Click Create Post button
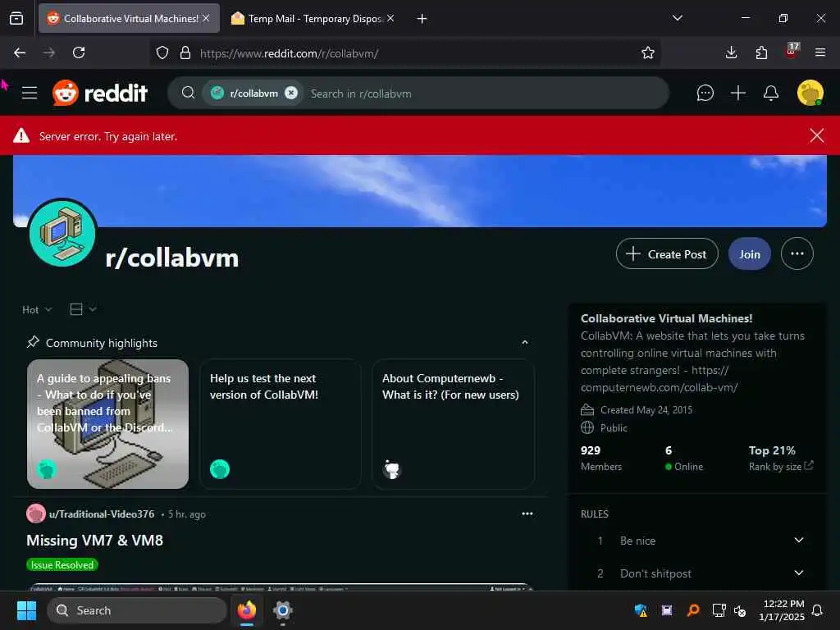Screen dimensions: 840x630 tap(666, 254)
